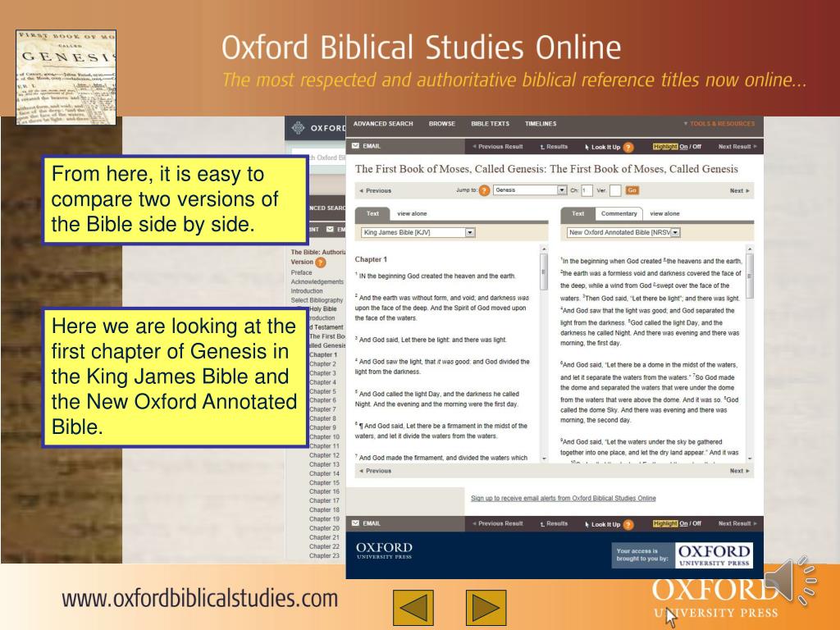Click right pane scrollbar thumb
This screenshot has height=630, width=840.
750,276
